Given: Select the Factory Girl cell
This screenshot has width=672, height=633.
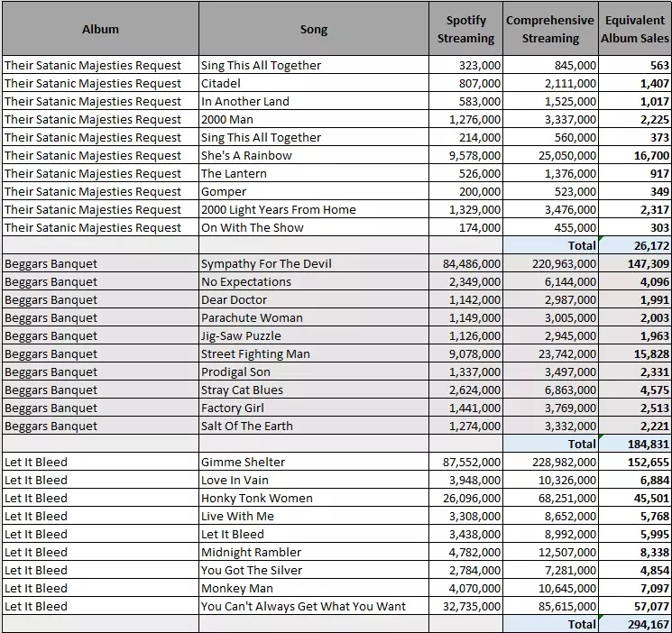Looking at the screenshot, I should (x=314, y=408).
